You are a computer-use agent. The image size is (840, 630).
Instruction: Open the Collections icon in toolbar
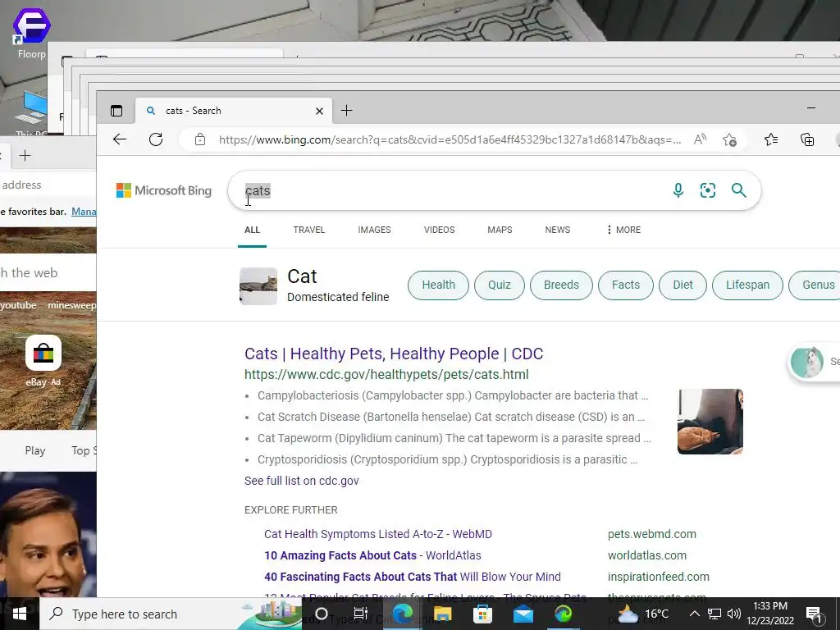(x=807, y=139)
